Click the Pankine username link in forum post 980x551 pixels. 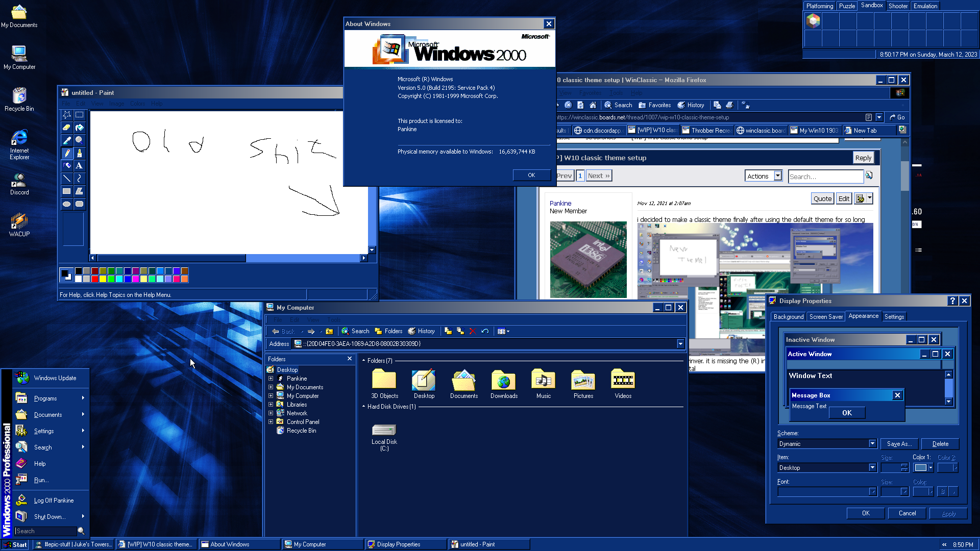[560, 203]
